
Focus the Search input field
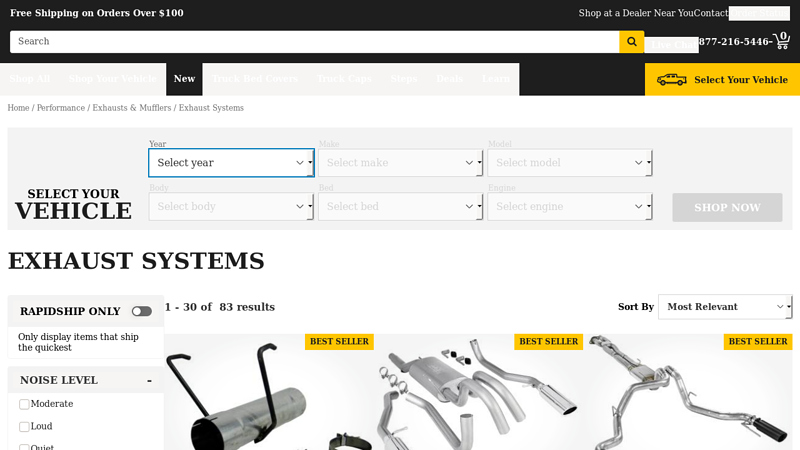pos(314,42)
